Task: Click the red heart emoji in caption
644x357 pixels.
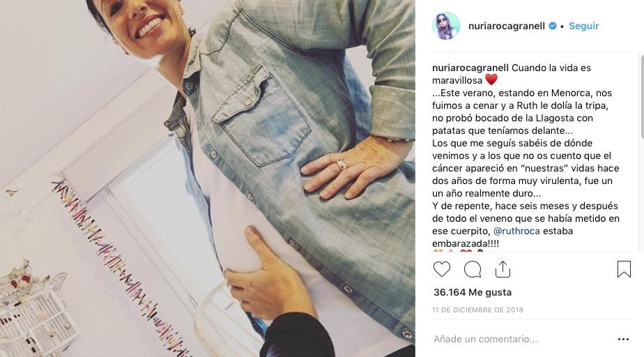Action: (491, 79)
